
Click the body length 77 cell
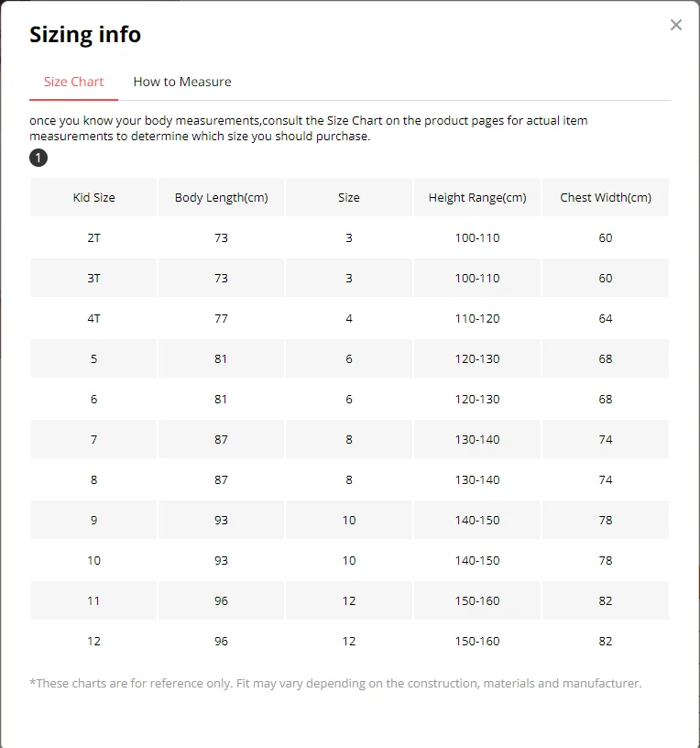pos(221,318)
